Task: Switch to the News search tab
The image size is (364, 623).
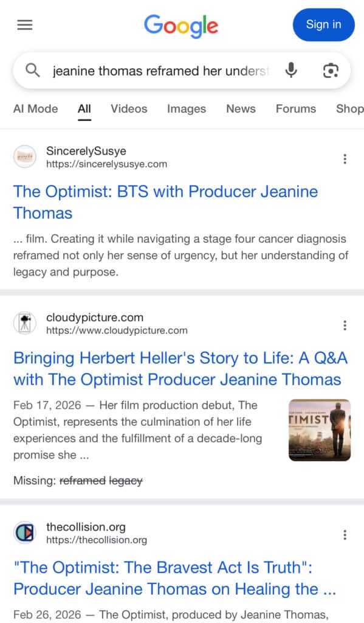Action: (241, 109)
